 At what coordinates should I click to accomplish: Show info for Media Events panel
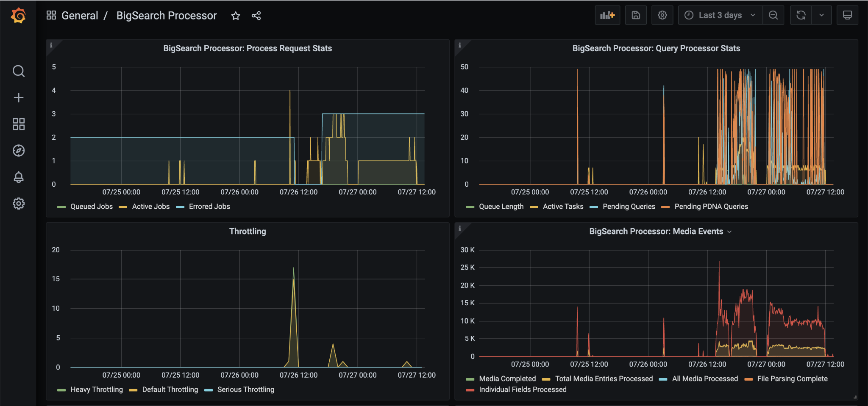(460, 228)
